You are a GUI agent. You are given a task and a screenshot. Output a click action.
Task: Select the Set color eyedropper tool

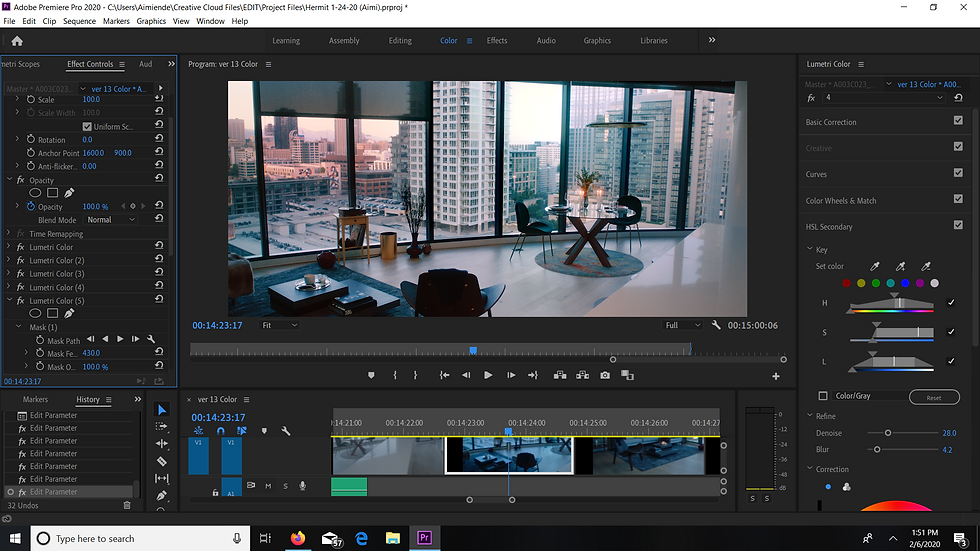click(877, 266)
